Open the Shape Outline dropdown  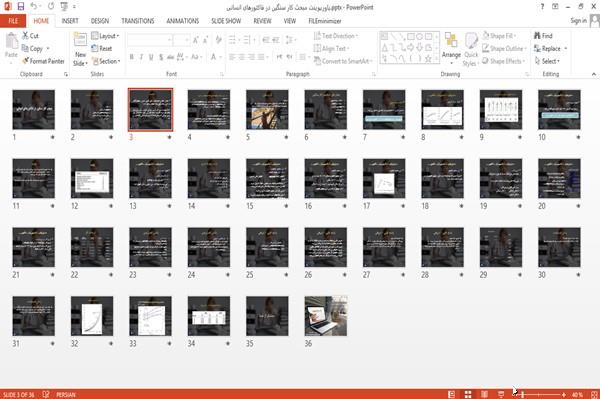coord(504,49)
